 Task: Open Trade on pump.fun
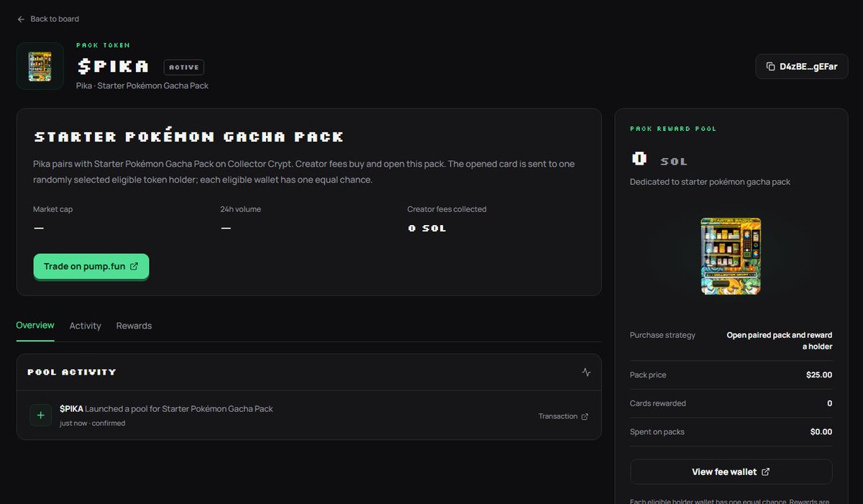click(x=91, y=266)
